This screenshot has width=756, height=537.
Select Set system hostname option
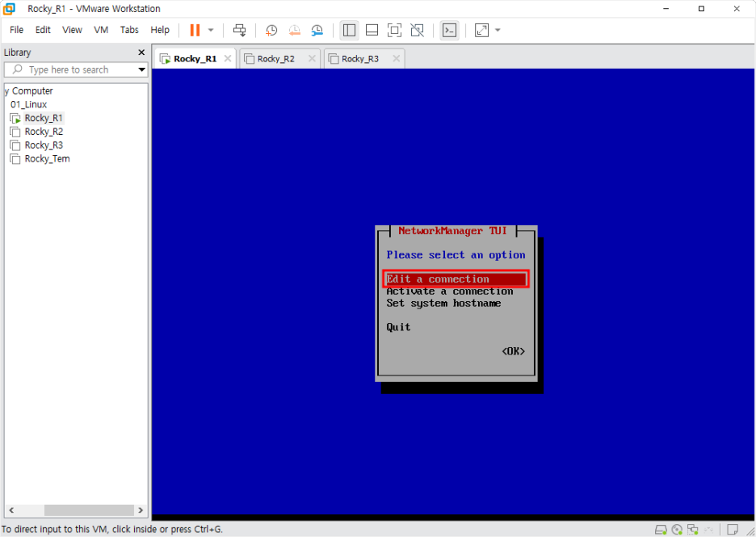(x=443, y=303)
